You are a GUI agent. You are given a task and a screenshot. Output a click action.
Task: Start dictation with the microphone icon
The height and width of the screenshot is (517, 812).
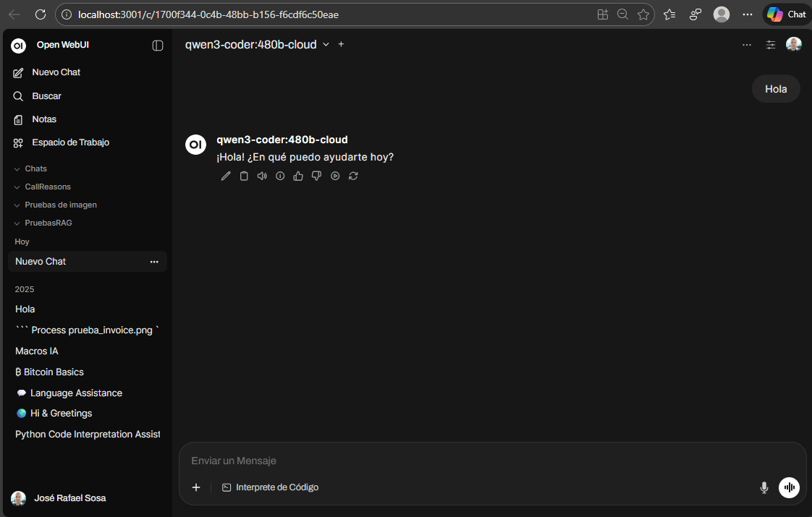pos(764,487)
